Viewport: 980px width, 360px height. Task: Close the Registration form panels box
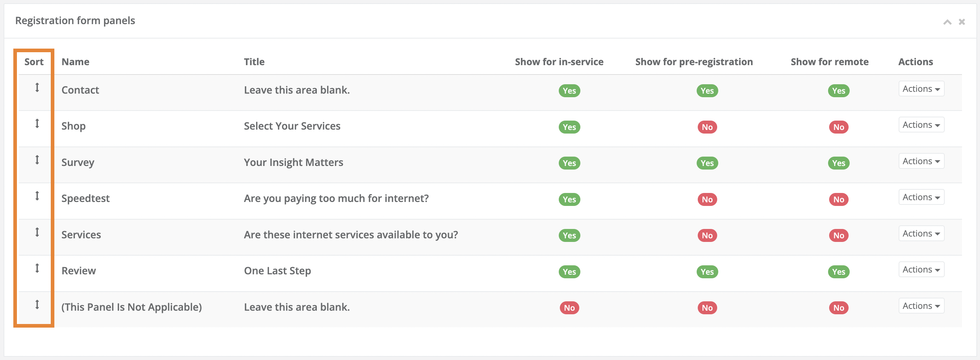961,22
